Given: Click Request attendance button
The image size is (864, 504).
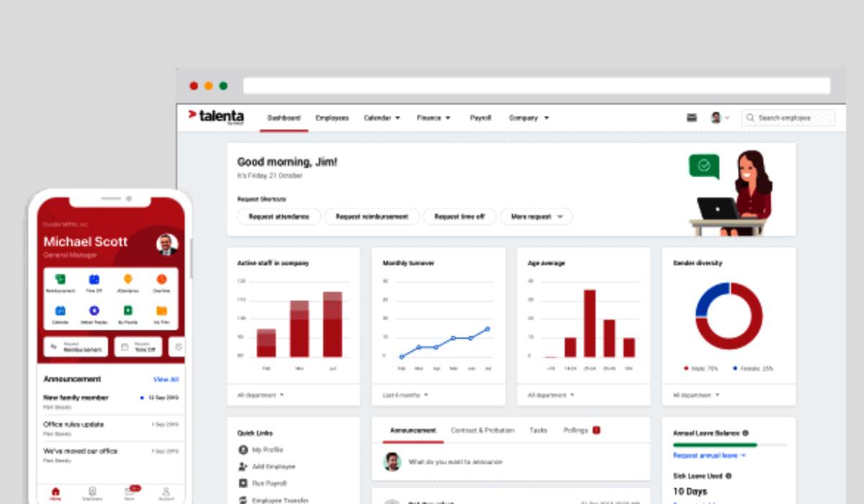Looking at the screenshot, I should 279,216.
